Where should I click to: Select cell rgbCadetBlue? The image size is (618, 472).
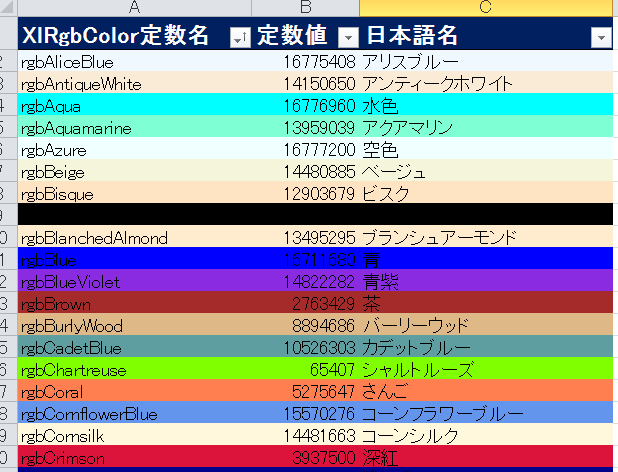point(134,347)
